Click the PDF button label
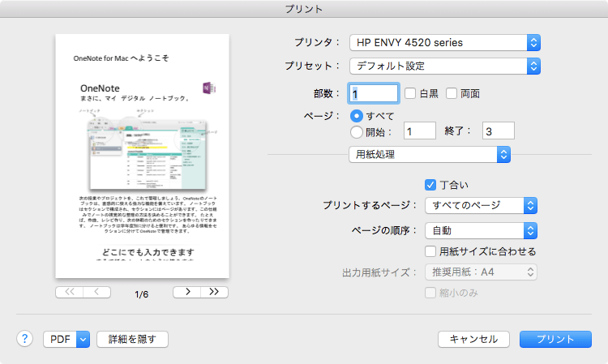This screenshot has width=608, height=364. 60,339
